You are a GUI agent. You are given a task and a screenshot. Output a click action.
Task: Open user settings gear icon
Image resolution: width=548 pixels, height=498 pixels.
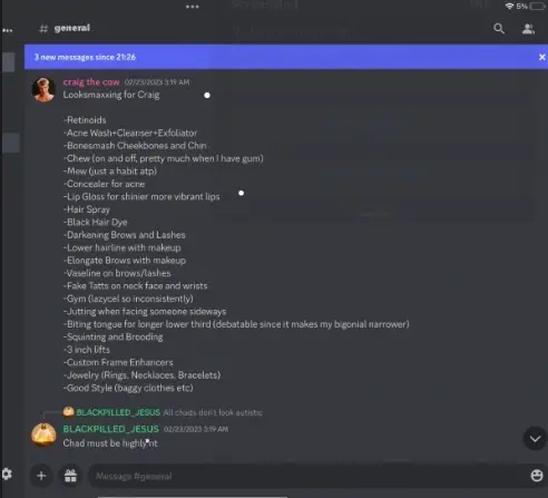(x=7, y=474)
